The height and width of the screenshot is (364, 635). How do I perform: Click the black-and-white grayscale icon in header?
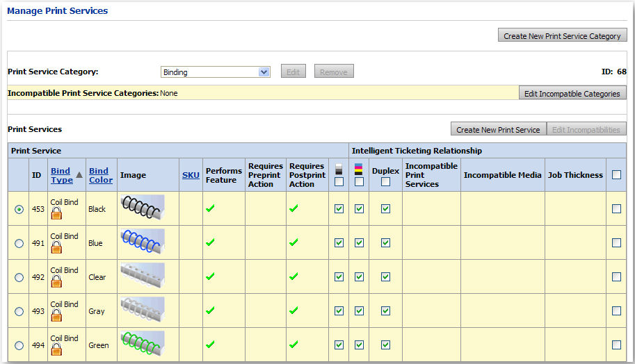[x=339, y=169]
